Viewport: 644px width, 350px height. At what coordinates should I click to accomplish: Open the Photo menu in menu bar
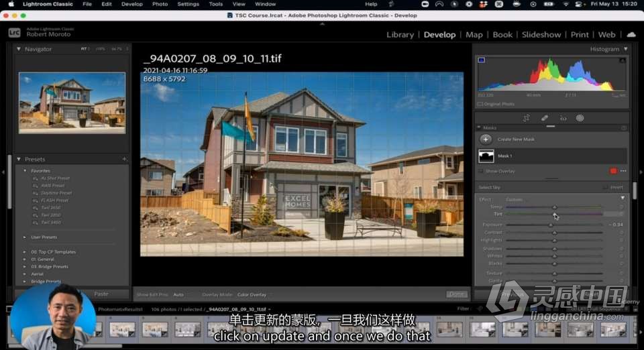point(160,4)
